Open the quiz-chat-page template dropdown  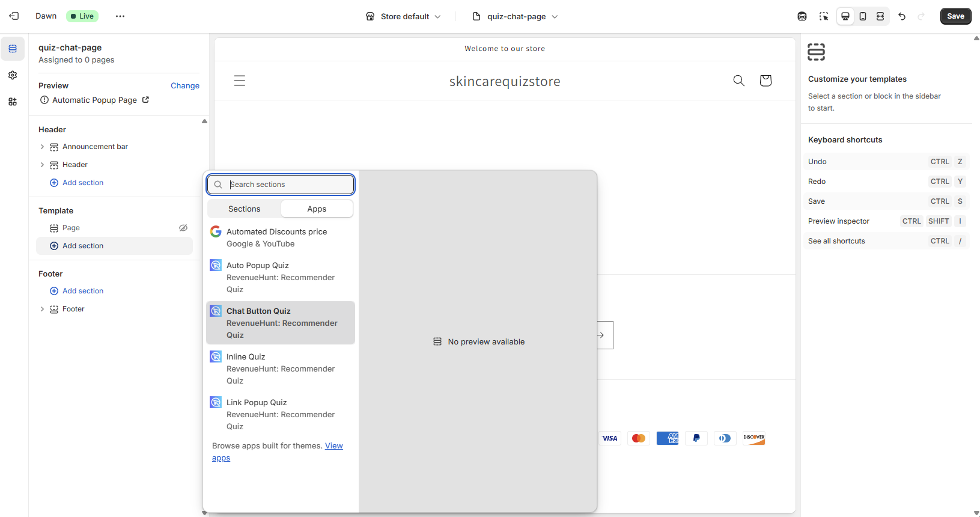516,16
